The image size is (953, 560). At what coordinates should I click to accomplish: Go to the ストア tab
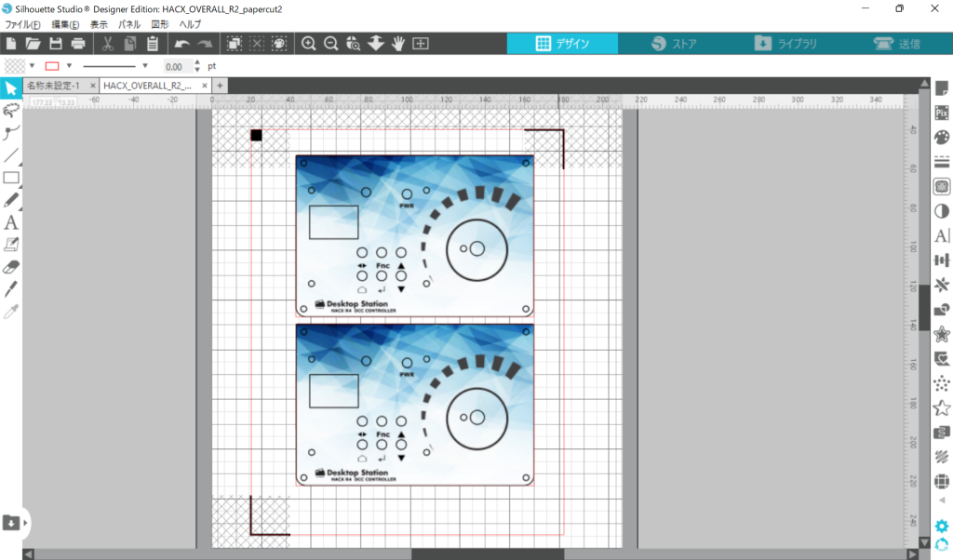674,44
